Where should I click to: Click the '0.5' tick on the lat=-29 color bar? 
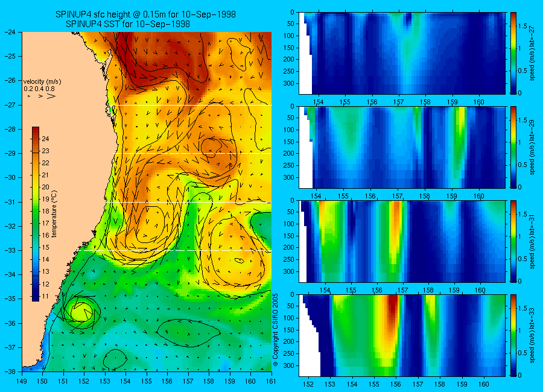click(522, 165)
